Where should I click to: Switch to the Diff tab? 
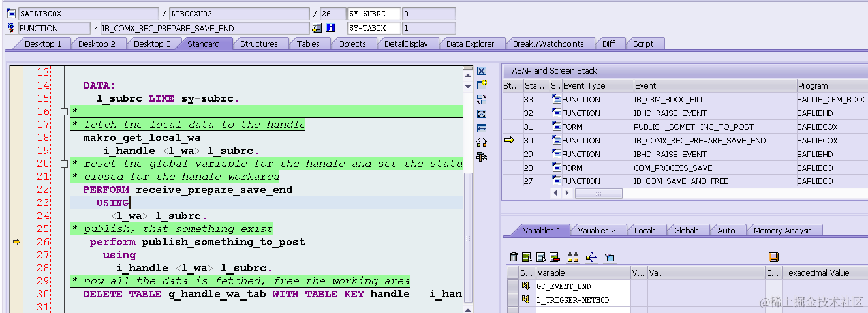click(x=608, y=44)
